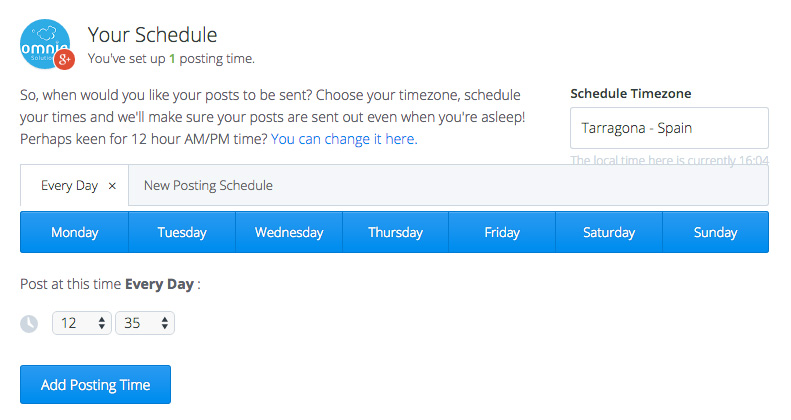
Task: Close the Every Day schedule tab
Action: tap(112, 186)
